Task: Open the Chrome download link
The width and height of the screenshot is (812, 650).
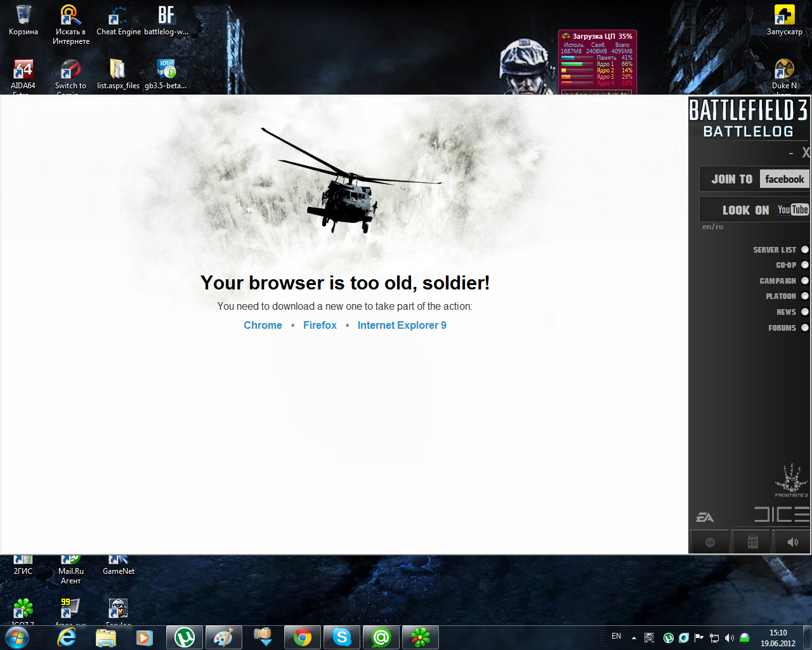Action: click(x=263, y=325)
